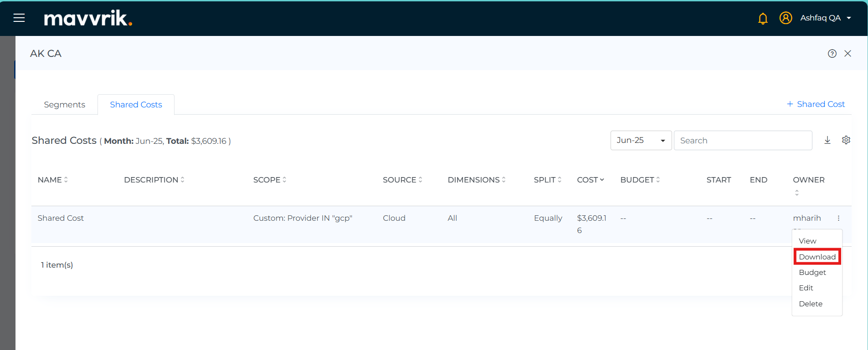Image resolution: width=868 pixels, height=350 pixels.
Task: Click the notification bell icon
Action: click(x=762, y=18)
